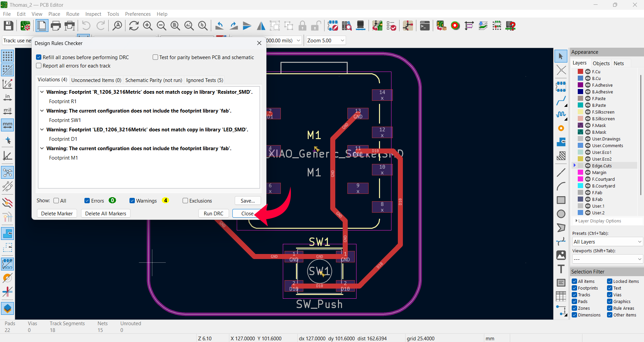Click the Mirror/Flip icon
Screen dimensions: 644x342
[x=261, y=26]
